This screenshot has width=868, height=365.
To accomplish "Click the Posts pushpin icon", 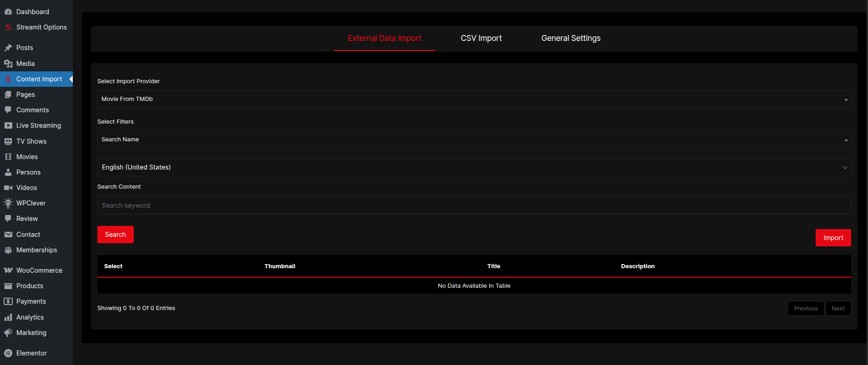I will point(8,48).
